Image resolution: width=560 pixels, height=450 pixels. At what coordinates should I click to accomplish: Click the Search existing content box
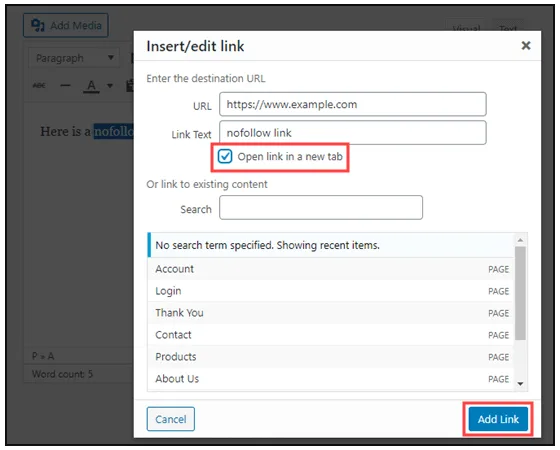(x=321, y=208)
